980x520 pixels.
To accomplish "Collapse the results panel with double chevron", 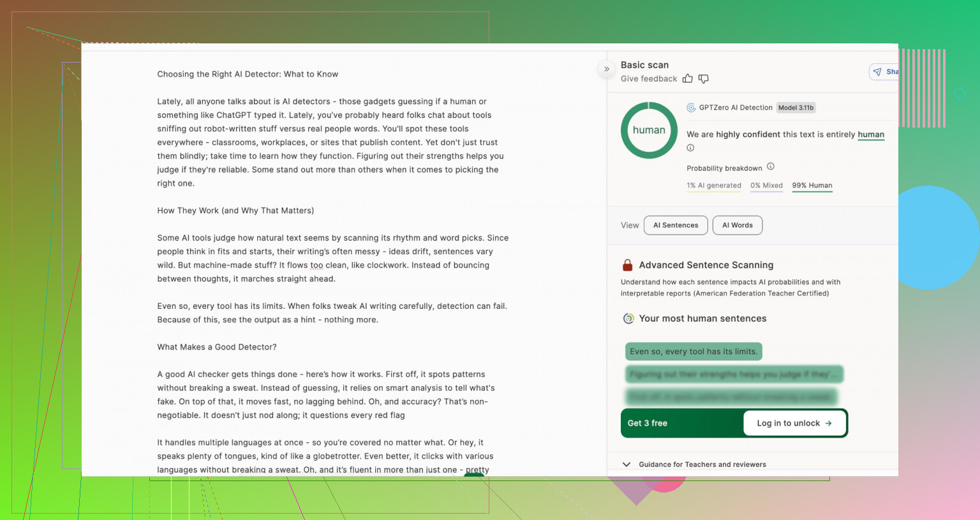I will [607, 69].
